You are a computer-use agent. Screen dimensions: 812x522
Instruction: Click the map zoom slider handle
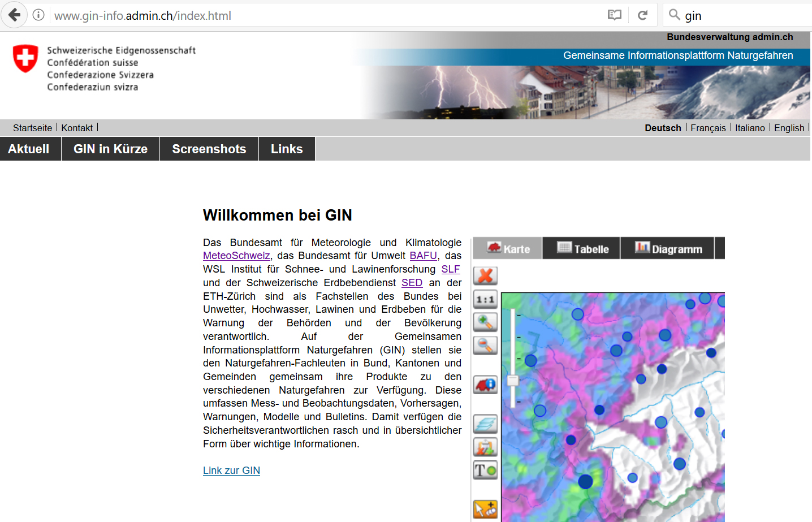point(513,381)
